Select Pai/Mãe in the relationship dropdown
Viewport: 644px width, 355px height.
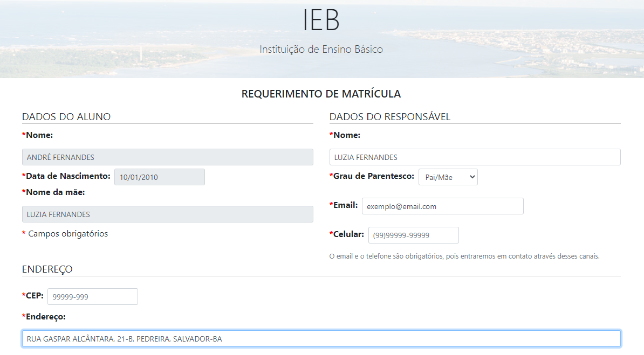[448, 177]
